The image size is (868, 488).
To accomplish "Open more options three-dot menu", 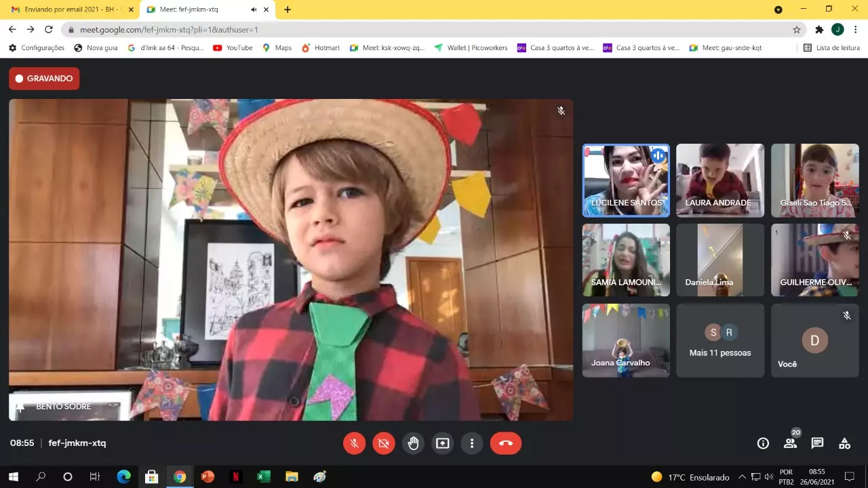I will 471,443.
